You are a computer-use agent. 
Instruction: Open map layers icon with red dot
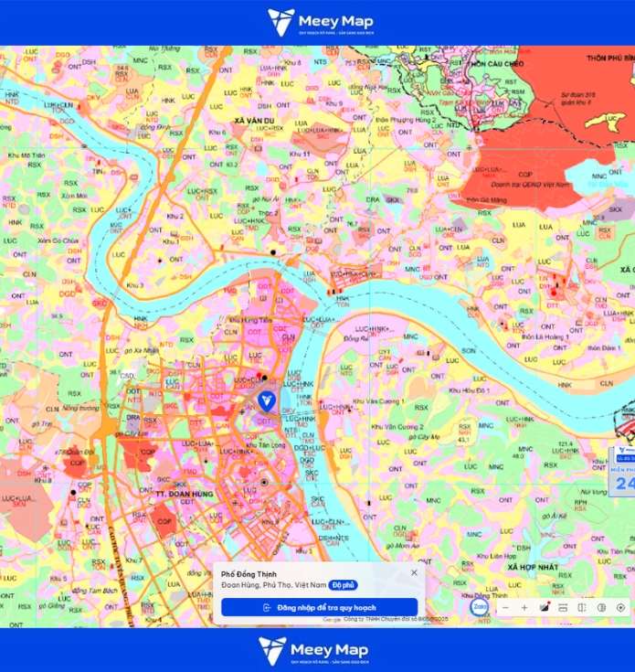pyautogui.click(x=545, y=607)
